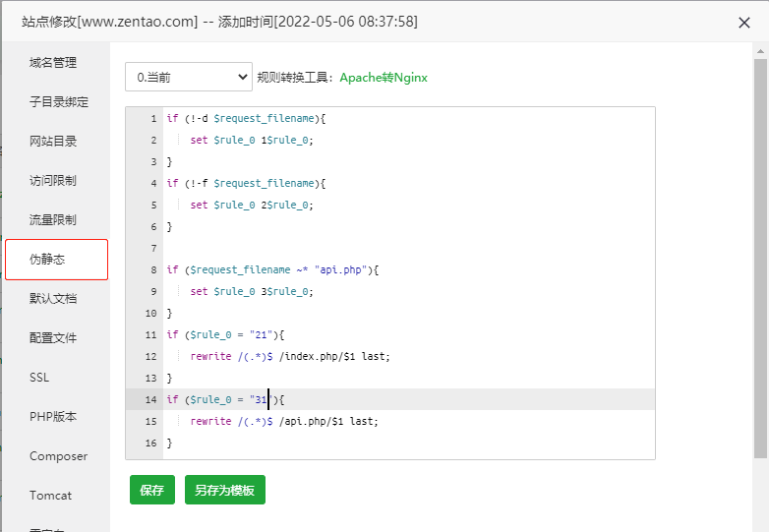Screen dimensions: 769x532
Task: Open the Composer tab
Action: point(58,456)
